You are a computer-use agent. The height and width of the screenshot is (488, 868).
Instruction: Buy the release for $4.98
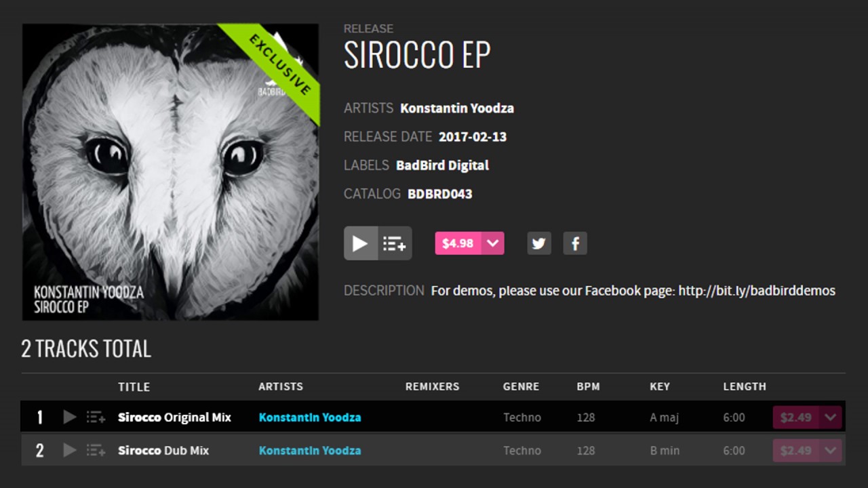[x=458, y=243]
